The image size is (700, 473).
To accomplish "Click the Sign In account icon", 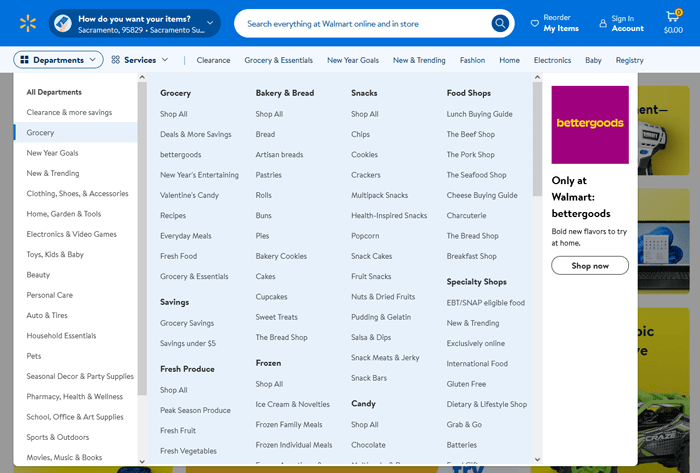I will 603,23.
